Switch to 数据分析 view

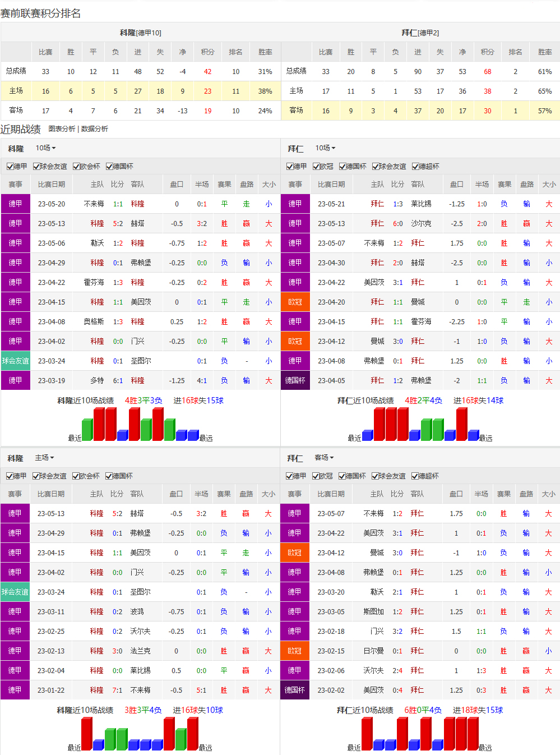pyautogui.click(x=95, y=129)
